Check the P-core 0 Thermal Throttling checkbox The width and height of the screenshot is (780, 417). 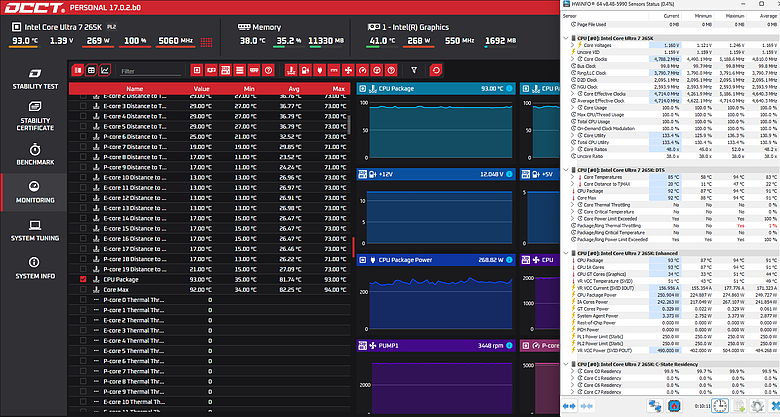click(x=83, y=300)
